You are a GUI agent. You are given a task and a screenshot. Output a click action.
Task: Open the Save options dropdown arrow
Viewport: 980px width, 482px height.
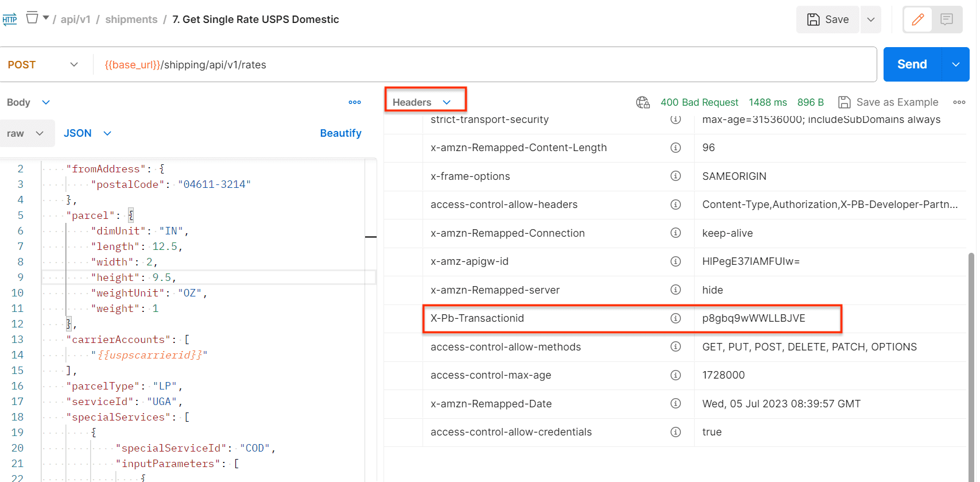click(870, 20)
